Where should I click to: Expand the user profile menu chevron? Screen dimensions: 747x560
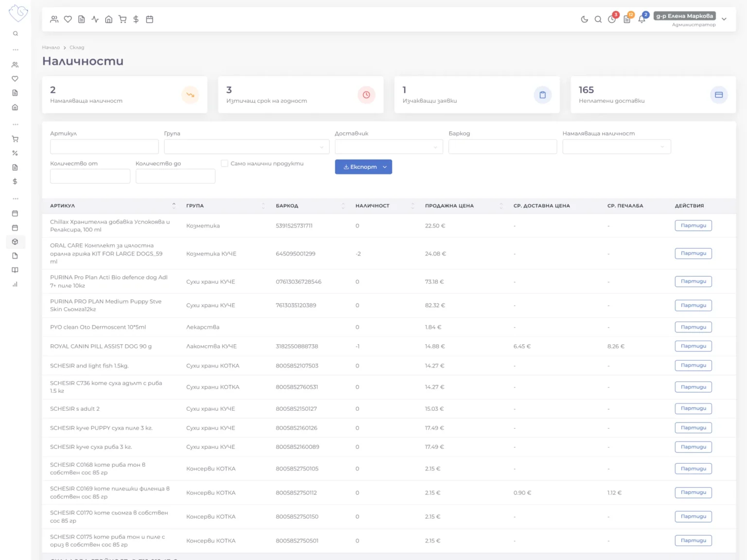point(724,19)
